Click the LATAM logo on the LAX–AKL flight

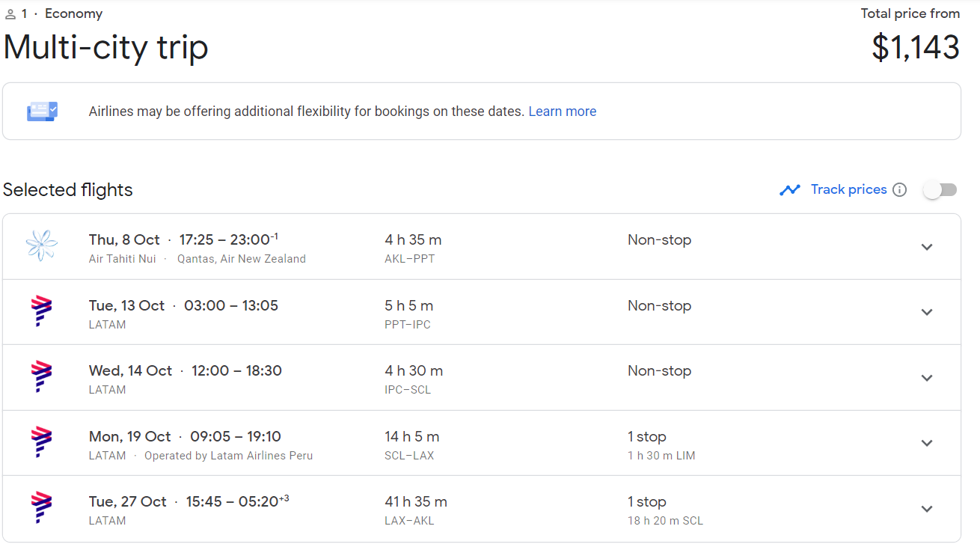click(x=41, y=507)
